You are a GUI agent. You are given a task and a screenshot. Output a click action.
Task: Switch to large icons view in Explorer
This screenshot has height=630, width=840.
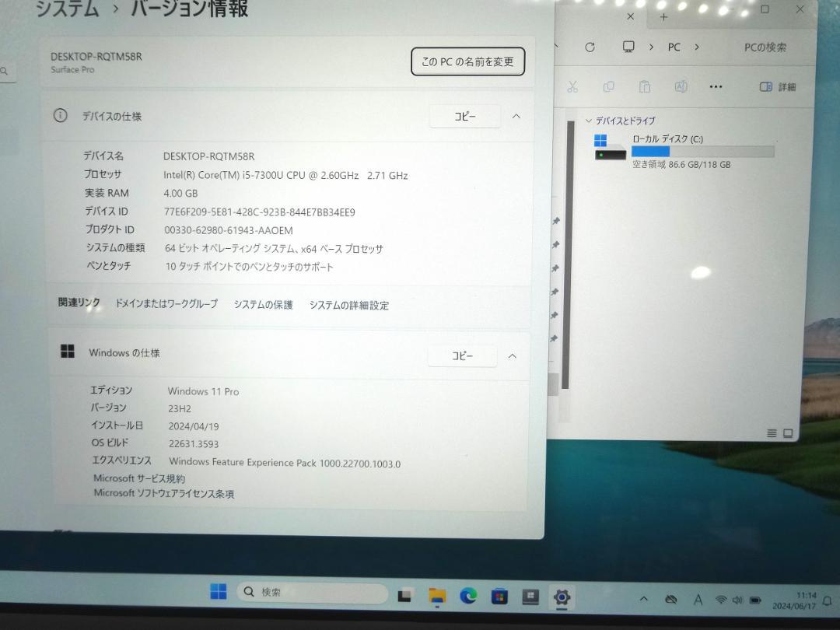tap(788, 433)
